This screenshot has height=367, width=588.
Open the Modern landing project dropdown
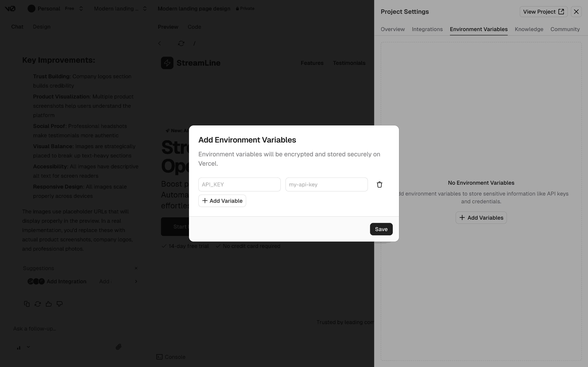click(x=145, y=9)
